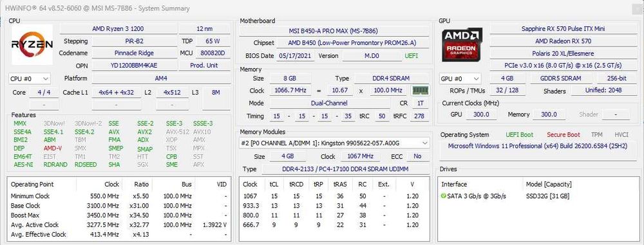Select the Boost Max row
Screen dimensions: 644x245
tap(119, 215)
